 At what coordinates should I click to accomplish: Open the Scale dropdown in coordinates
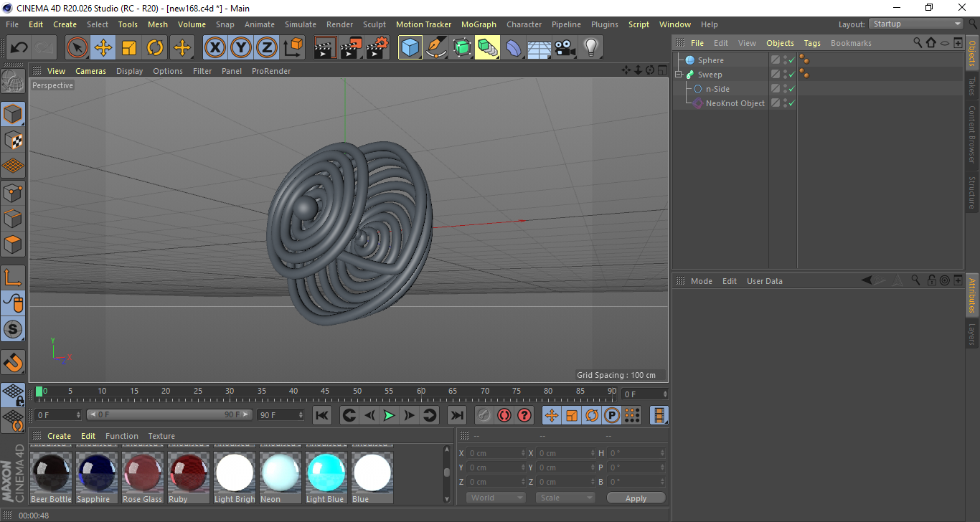click(x=566, y=498)
